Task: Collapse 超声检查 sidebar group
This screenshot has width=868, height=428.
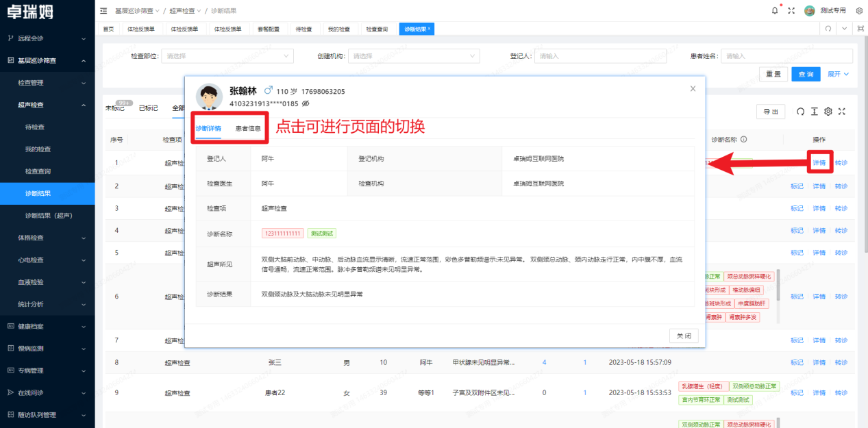Action: (x=47, y=105)
